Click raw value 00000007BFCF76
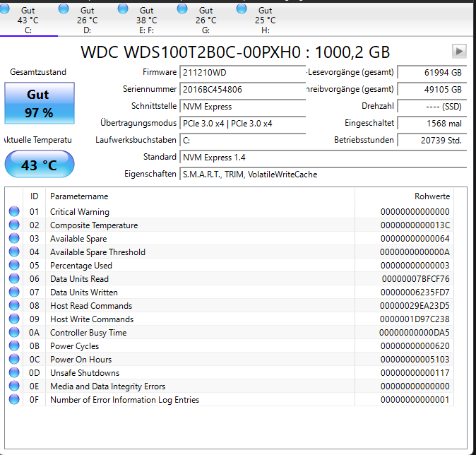476x455 pixels. click(415, 279)
